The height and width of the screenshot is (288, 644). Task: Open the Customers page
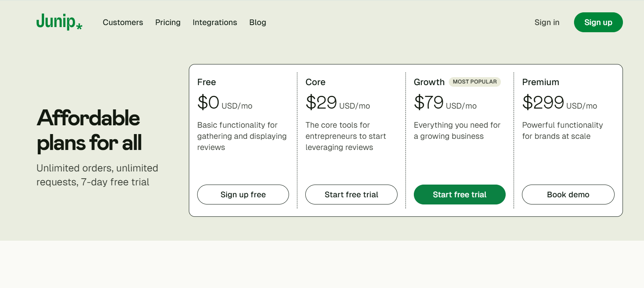point(123,22)
